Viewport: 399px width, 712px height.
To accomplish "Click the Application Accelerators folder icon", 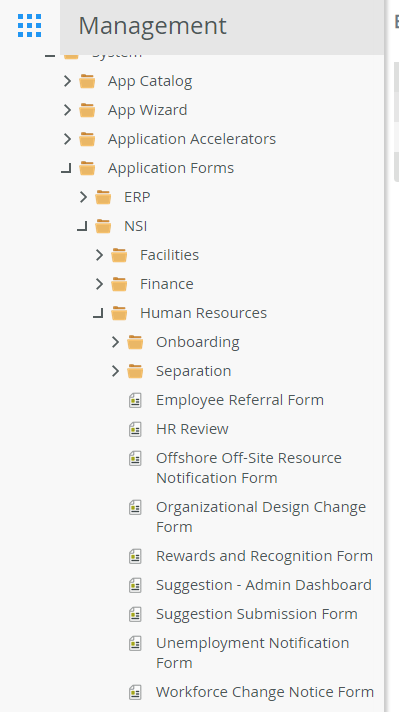I will (87, 139).
